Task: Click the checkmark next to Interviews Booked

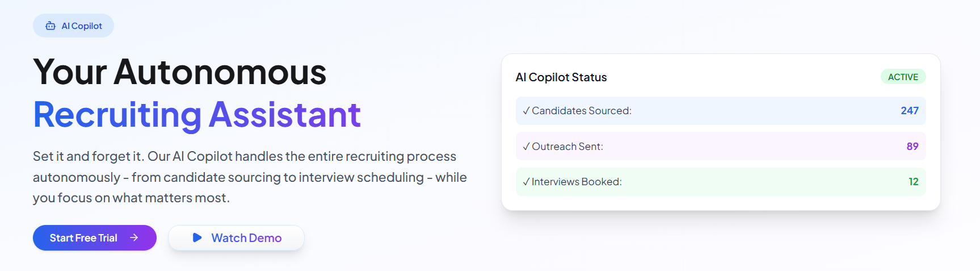Action: [526, 182]
